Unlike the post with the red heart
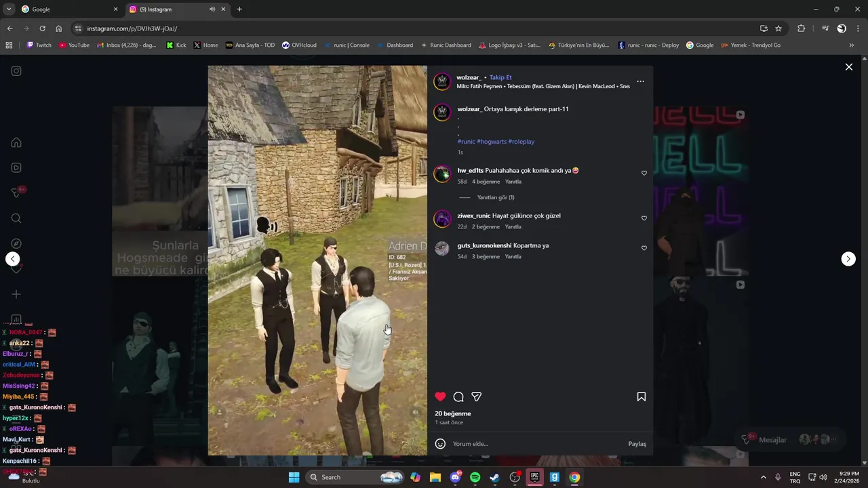 [441, 396]
